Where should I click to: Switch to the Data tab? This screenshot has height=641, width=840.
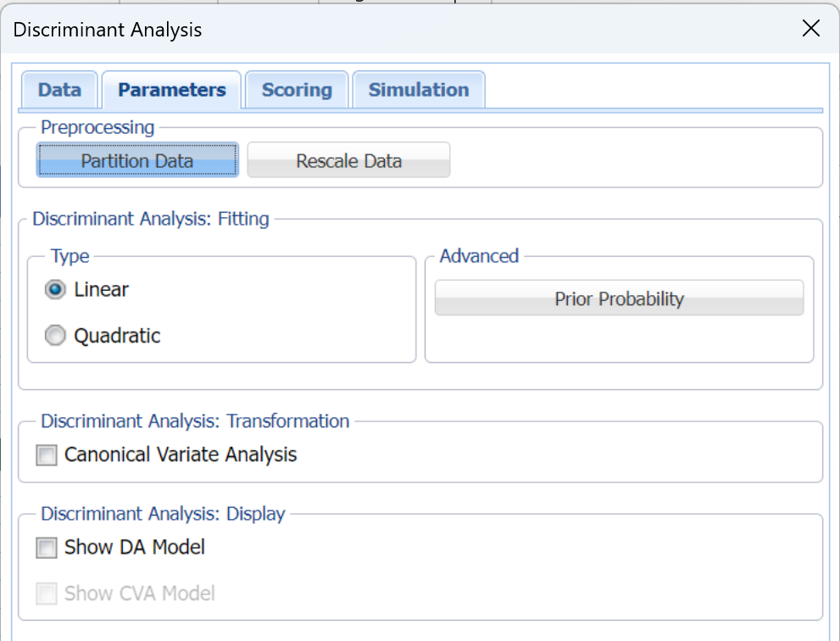pyautogui.click(x=59, y=90)
